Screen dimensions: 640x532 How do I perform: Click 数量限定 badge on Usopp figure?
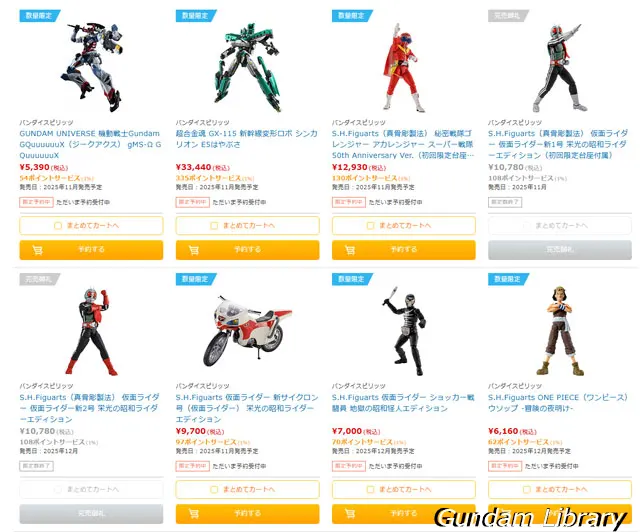click(x=508, y=279)
